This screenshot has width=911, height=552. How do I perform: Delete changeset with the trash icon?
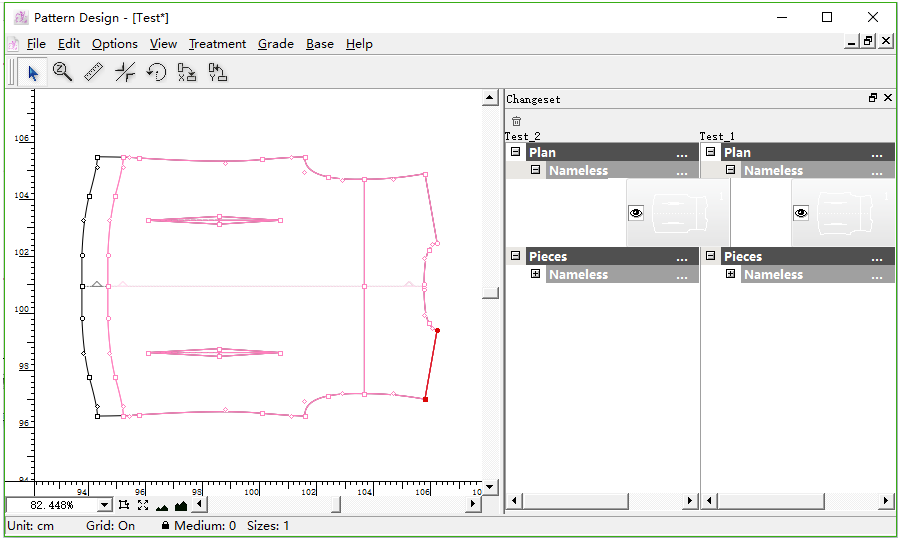point(517,121)
